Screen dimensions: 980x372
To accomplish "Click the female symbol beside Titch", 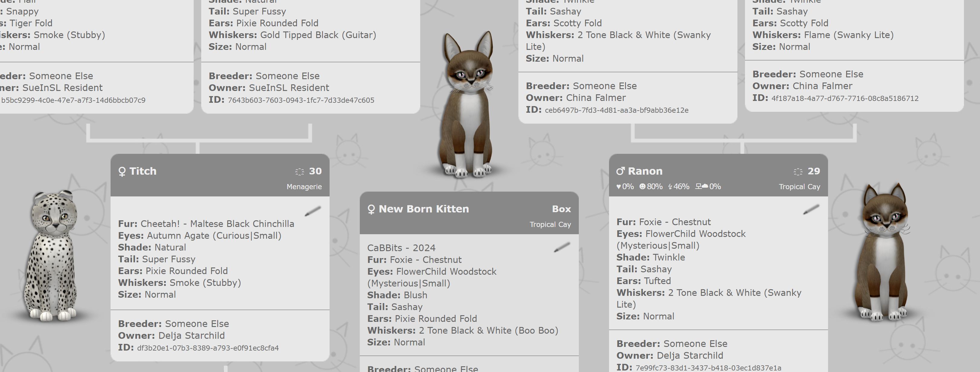I will click(122, 172).
